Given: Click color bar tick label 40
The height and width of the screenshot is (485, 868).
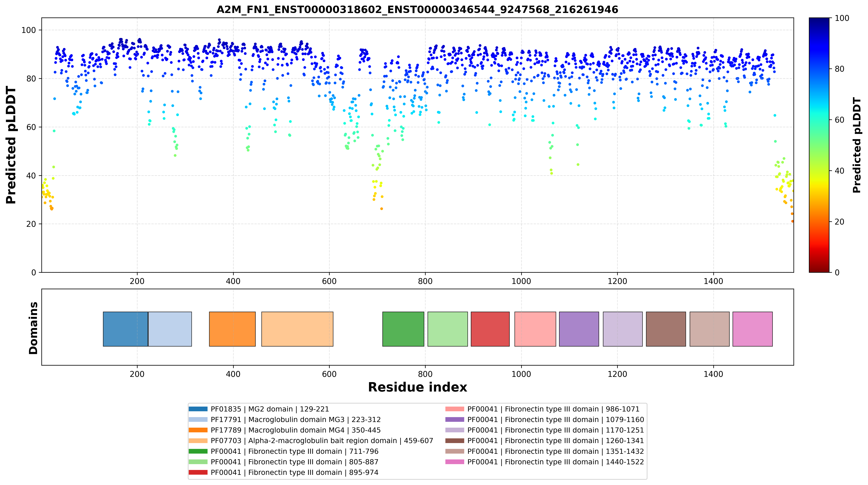Looking at the screenshot, I should (x=839, y=171).
